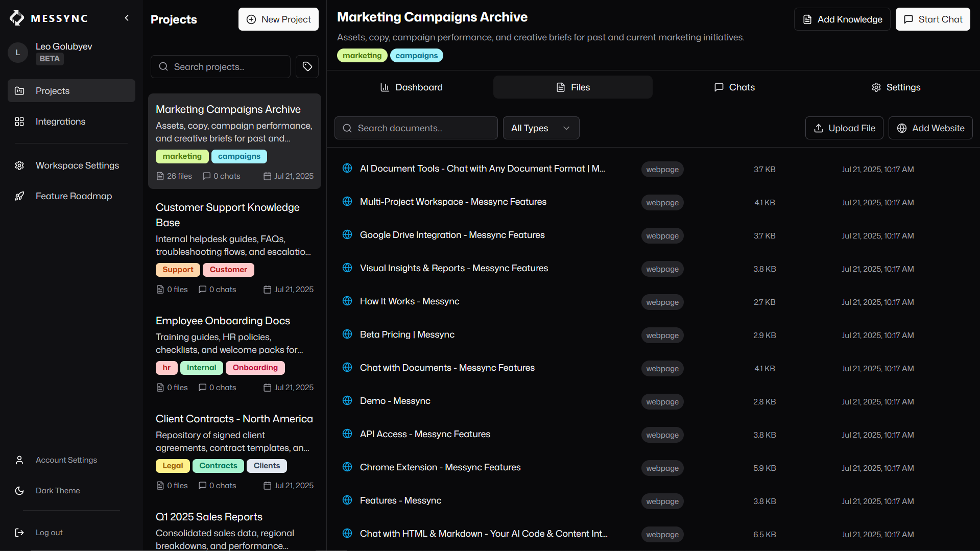Open API Access - Messync Features
980x551 pixels.
[x=425, y=434]
